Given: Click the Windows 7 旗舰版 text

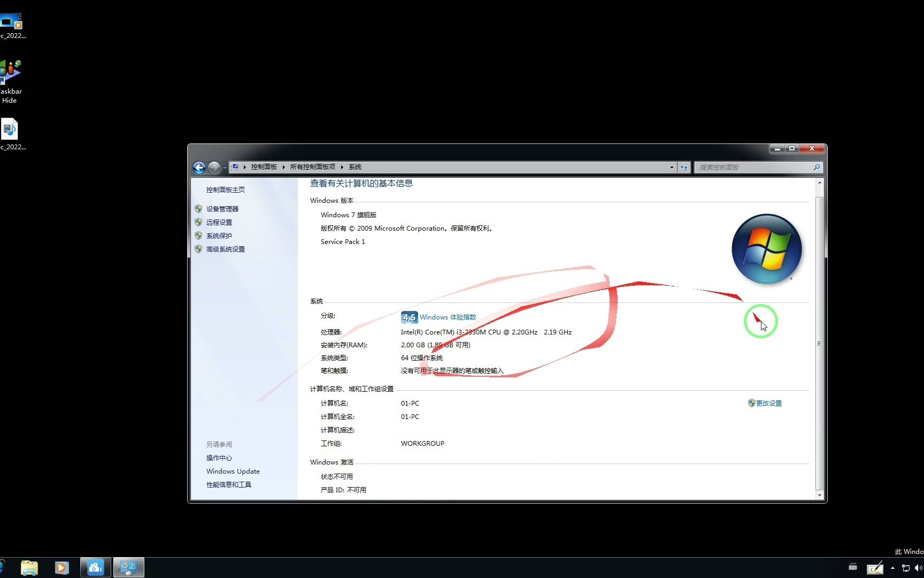Looking at the screenshot, I should [349, 215].
